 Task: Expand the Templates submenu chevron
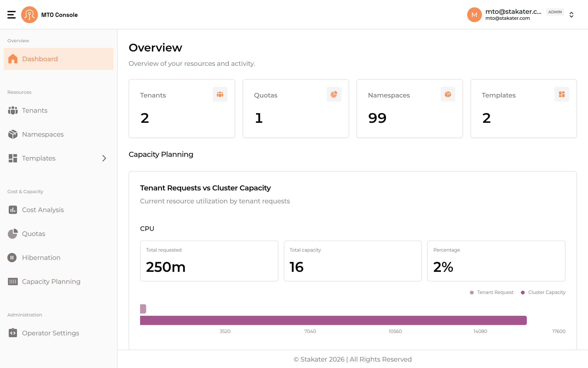click(x=104, y=158)
